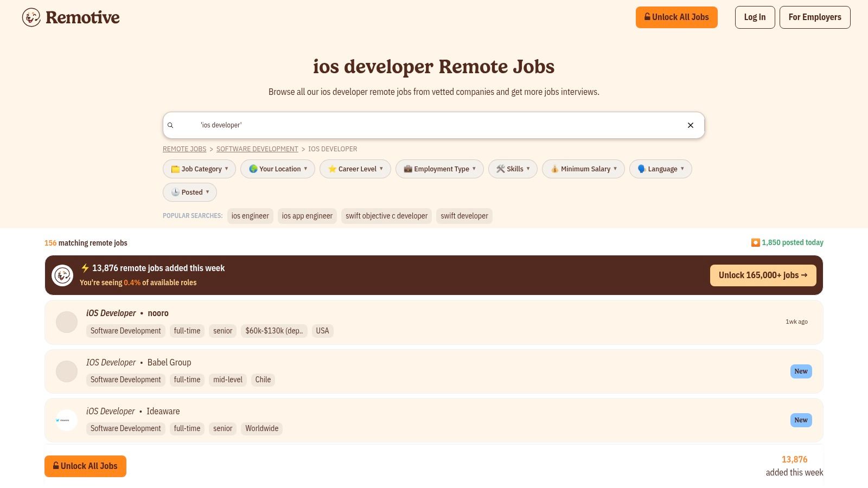Click Unlock 165,000+ jobs button
This screenshot has height=488, width=868.
point(763,275)
